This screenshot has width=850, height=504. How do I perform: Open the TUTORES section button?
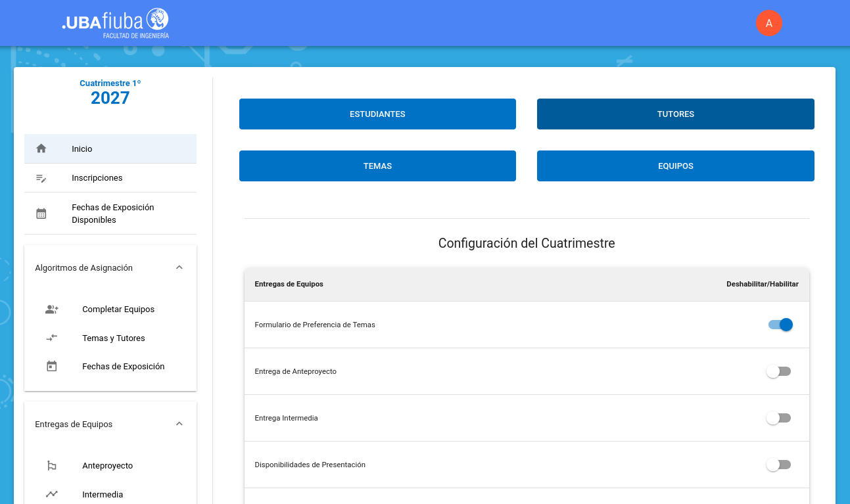tap(675, 114)
